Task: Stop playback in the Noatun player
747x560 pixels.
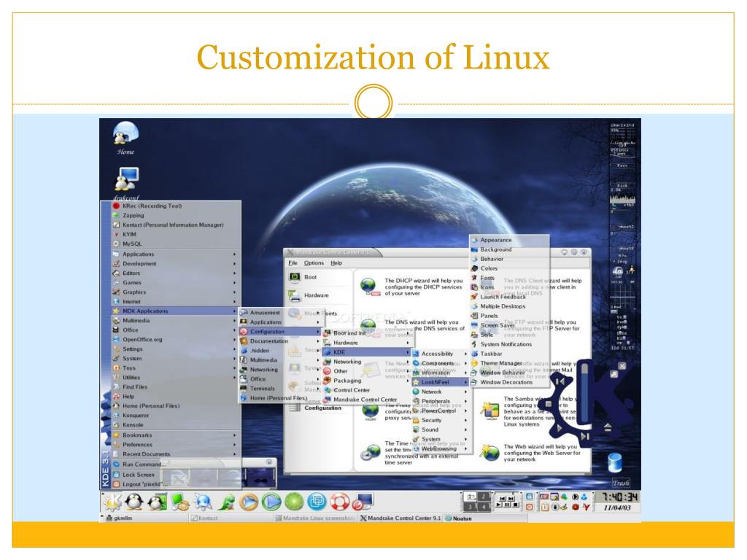Action: (x=549, y=404)
